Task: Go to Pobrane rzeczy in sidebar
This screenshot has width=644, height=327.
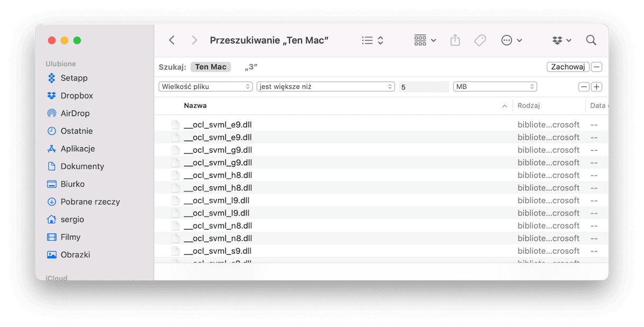Action: pos(90,202)
